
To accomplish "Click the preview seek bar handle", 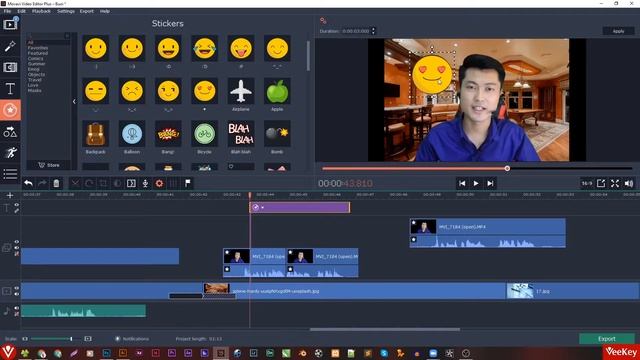I will coord(507,168).
